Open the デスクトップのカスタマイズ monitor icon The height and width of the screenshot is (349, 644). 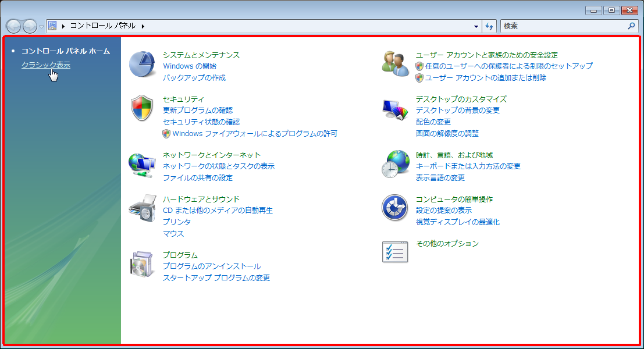pyautogui.click(x=395, y=109)
